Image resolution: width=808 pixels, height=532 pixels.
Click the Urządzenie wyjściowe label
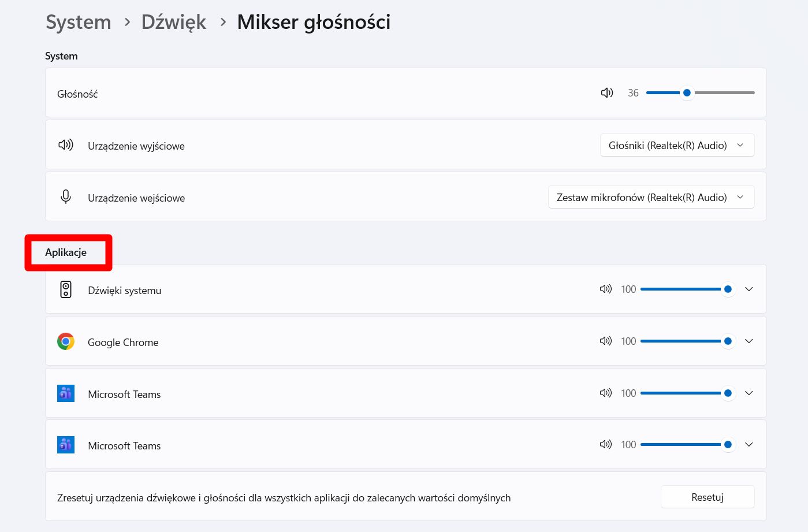coord(136,146)
